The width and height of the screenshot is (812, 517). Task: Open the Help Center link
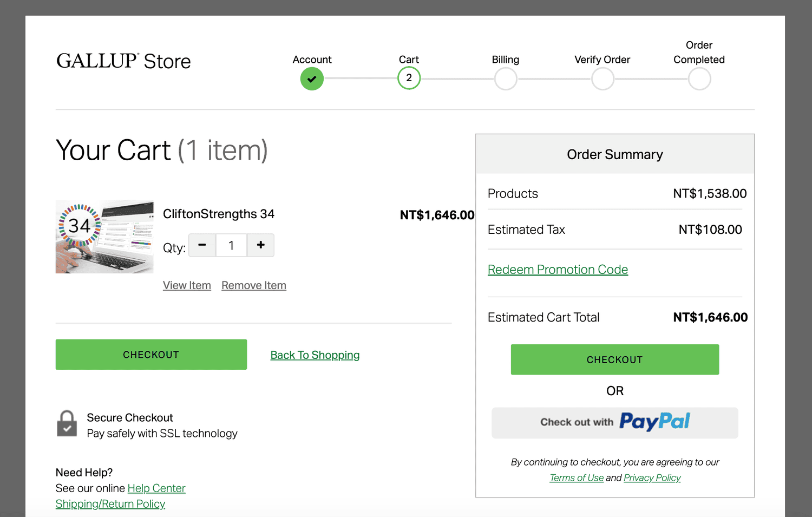(156, 488)
